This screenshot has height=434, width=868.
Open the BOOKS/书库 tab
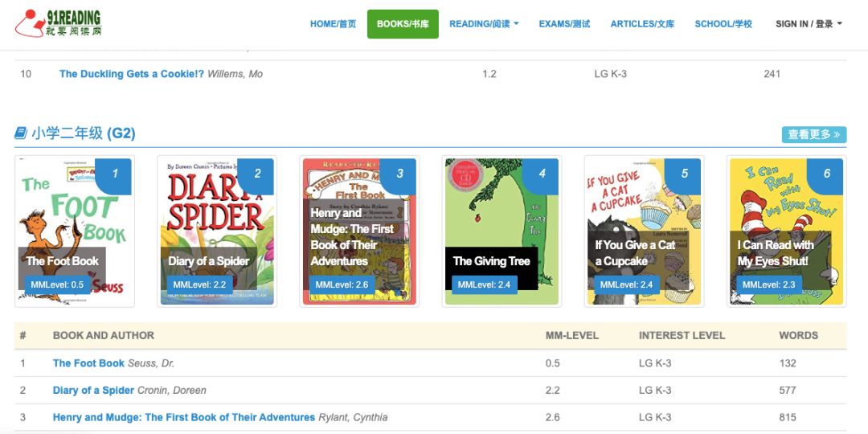pos(403,24)
